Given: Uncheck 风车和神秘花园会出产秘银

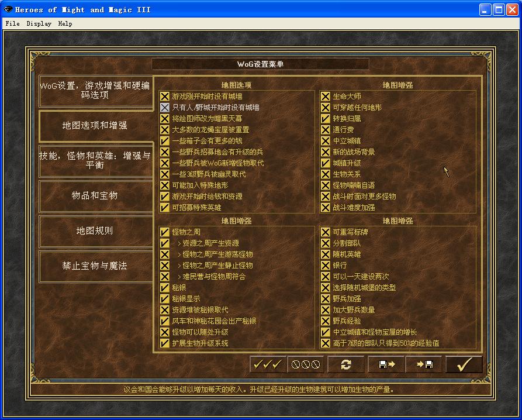Looking at the screenshot, I should [164, 321].
